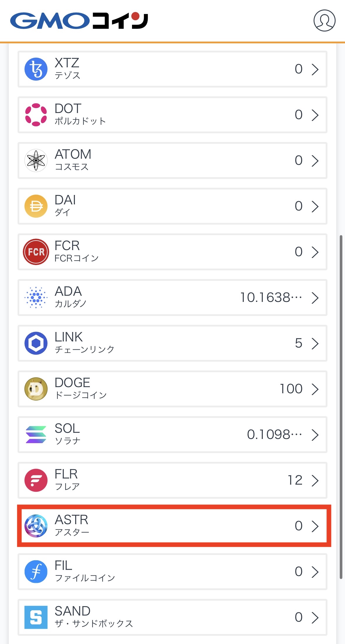This screenshot has width=345, height=644.
Task: Open the FIL Filecoin row label
Action: (85, 571)
